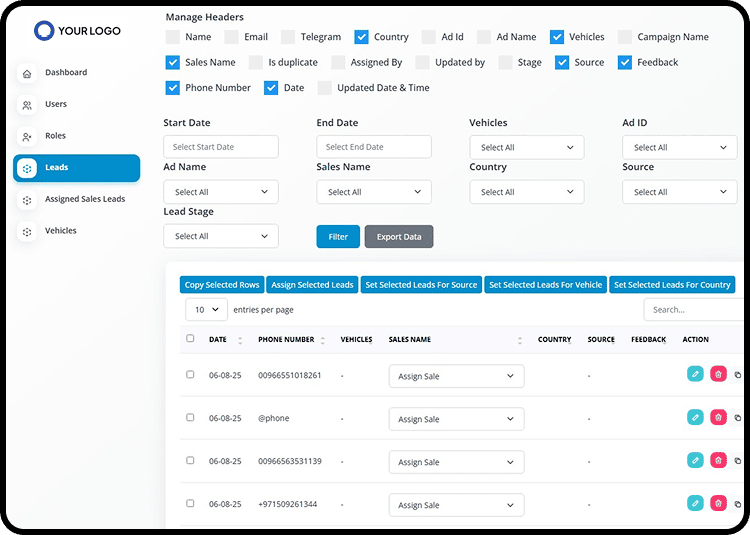Sort the table by the Date column arrows
Viewport: 750px width, 535px height.
(240, 340)
